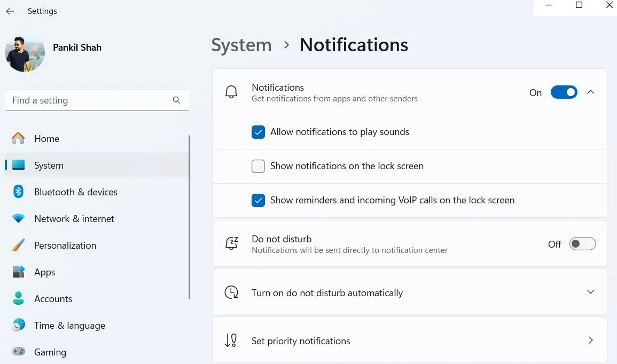Image resolution: width=617 pixels, height=364 pixels.
Task: Turn off the Notifications toggle
Action: coord(564,92)
